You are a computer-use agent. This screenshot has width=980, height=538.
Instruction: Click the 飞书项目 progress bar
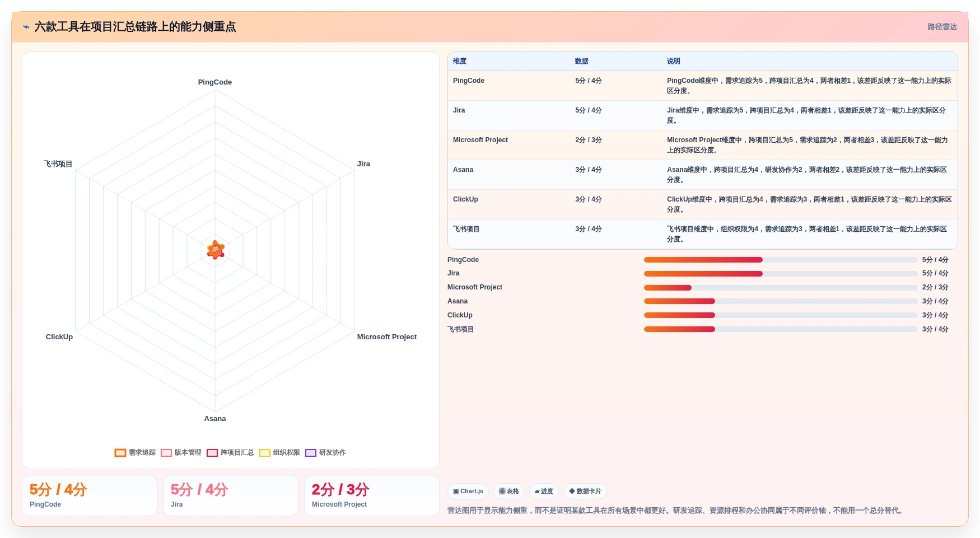tap(781, 329)
